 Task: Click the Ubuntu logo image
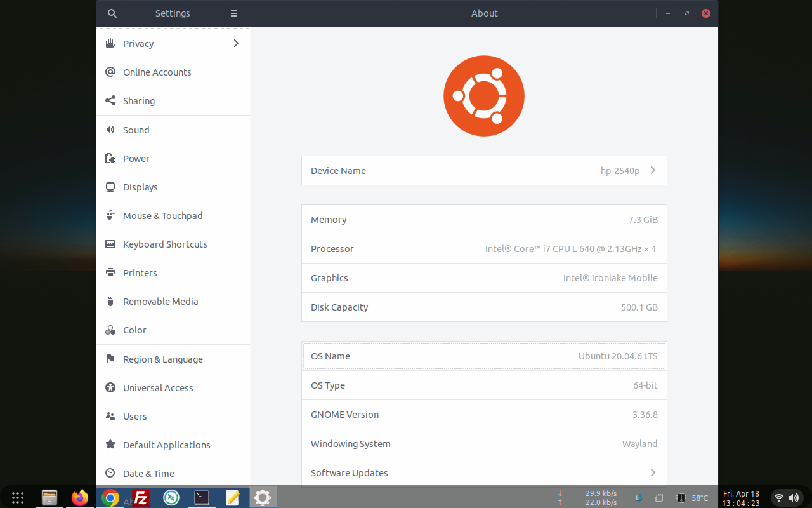click(x=484, y=96)
